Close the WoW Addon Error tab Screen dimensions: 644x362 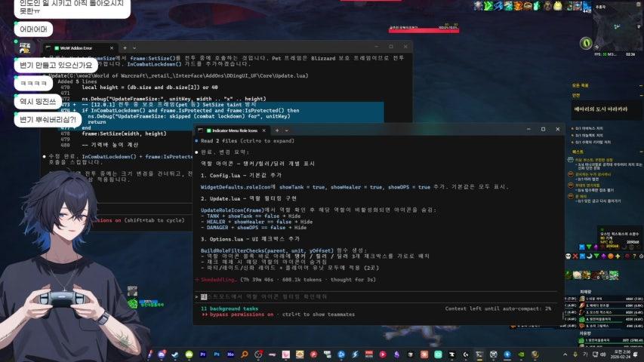point(111,48)
